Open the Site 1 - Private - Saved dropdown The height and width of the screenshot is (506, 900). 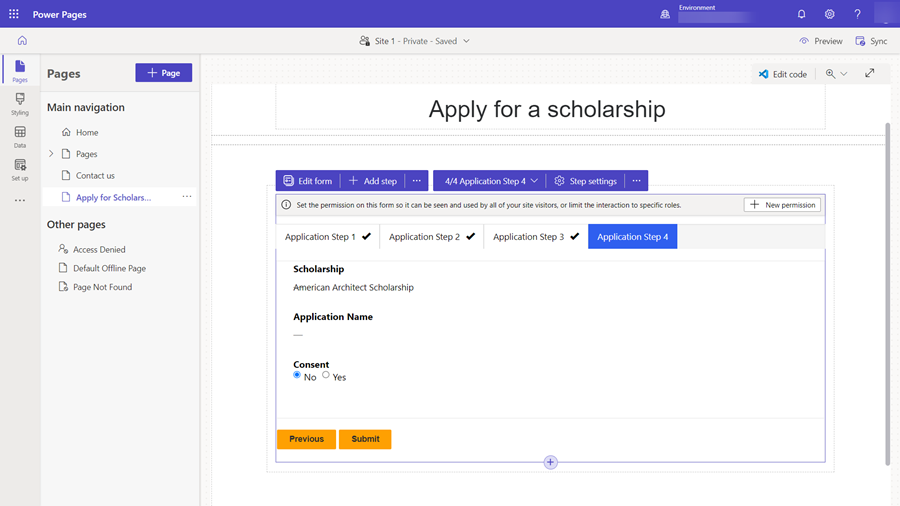click(x=414, y=41)
